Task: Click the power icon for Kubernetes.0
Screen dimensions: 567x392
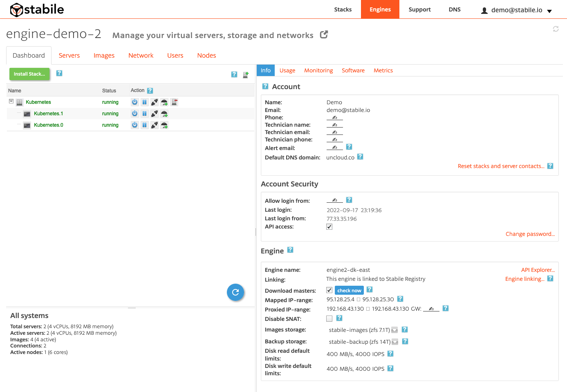Action: click(135, 125)
